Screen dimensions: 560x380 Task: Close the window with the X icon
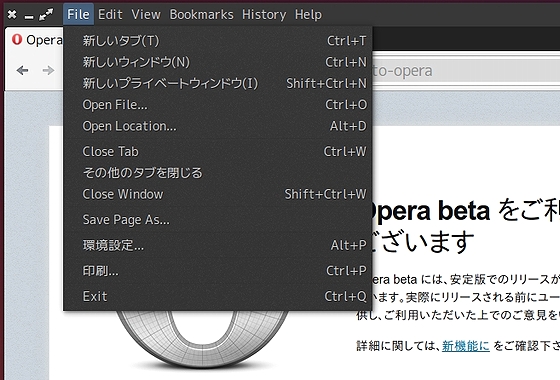tap(12, 15)
